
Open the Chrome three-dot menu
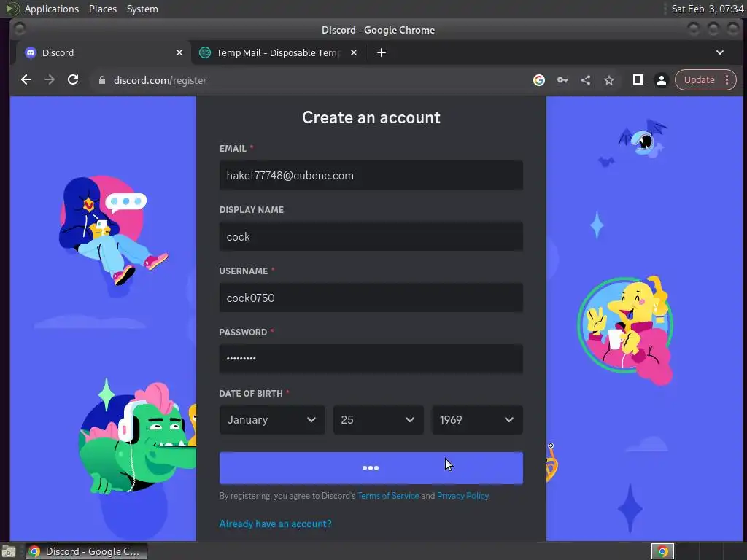[727, 80]
